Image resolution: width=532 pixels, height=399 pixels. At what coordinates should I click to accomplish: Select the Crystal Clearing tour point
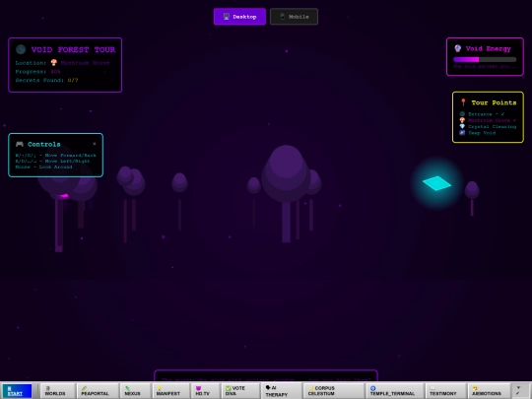tap(488, 126)
